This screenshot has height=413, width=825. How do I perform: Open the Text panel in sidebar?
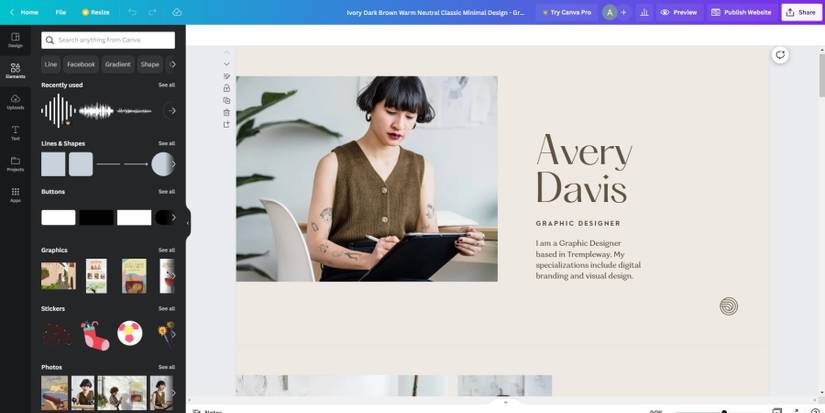(15, 133)
